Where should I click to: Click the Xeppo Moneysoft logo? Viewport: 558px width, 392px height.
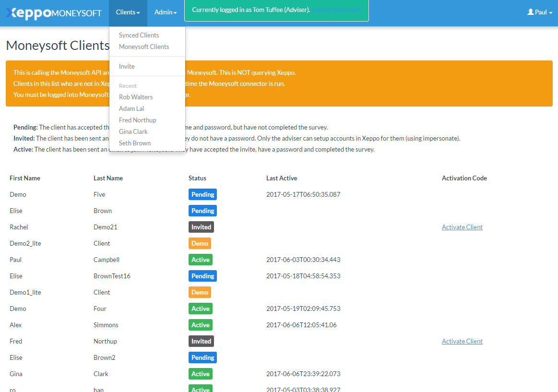[x=54, y=13]
